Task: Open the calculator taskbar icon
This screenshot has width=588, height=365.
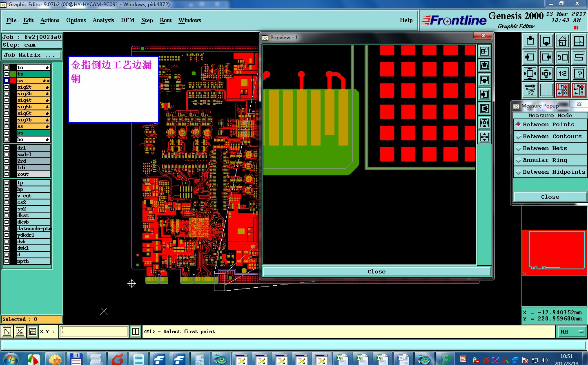Action: tap(200, 359)
